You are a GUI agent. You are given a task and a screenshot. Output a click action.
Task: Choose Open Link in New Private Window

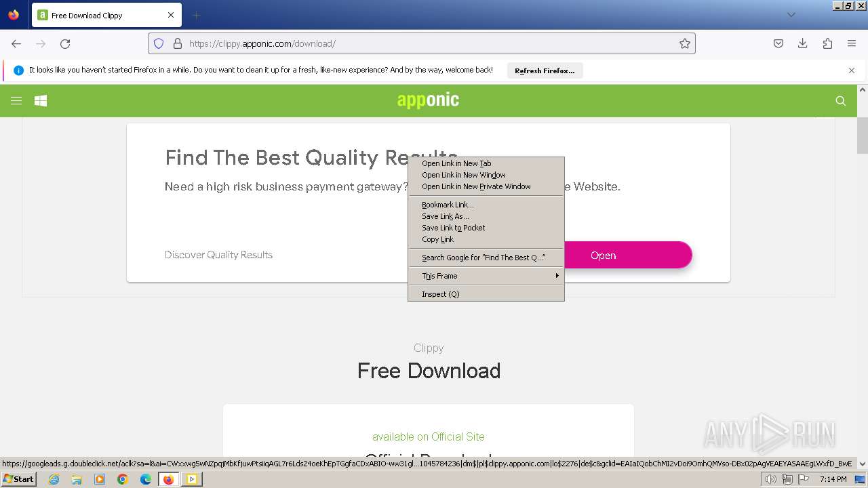(x=486, y=186)
